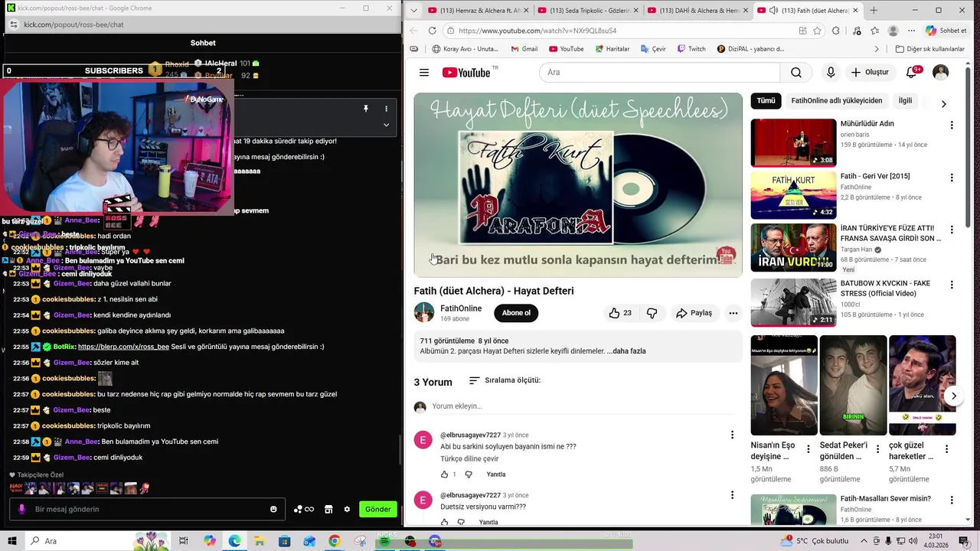Open the BATUBOW X KVCKIN video thumbnail
The height and width of the screenshot is (551, 980).
tap(793, 302)
